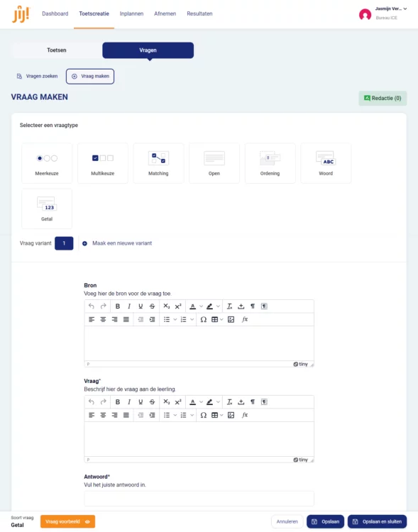Toggle bold in the Bron editor
The image size is (418, 532).
(x=118, y=306)
